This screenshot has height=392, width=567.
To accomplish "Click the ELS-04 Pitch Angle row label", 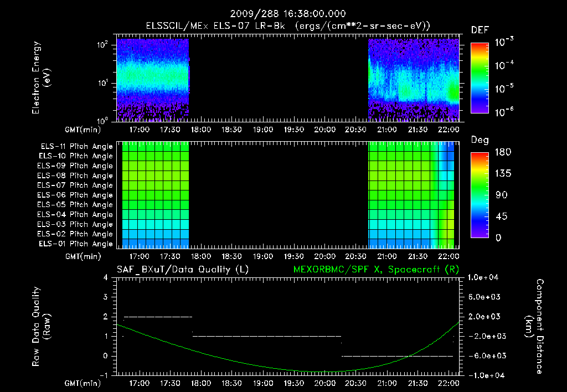I will pos(75,214).
